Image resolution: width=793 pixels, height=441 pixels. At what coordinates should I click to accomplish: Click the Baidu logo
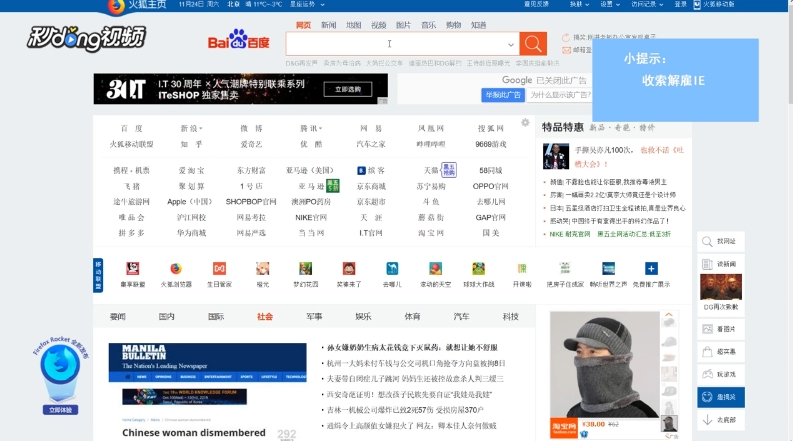click(239, 40)
